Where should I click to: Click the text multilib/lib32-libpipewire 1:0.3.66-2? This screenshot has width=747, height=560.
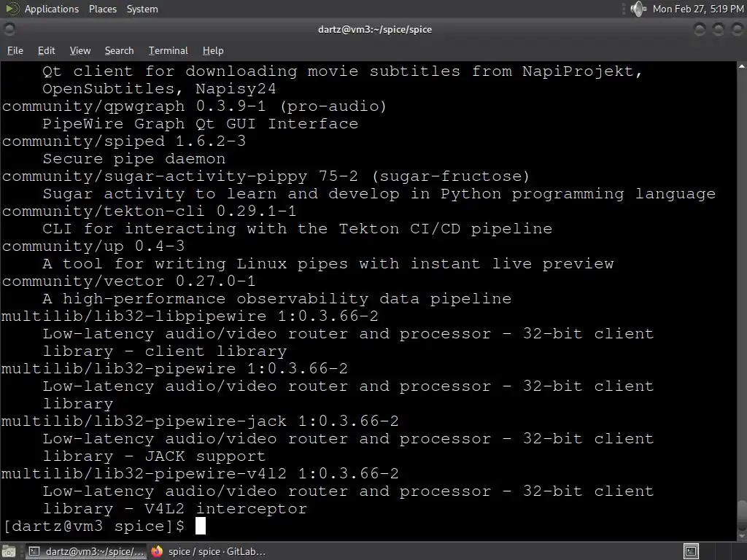coord(190,316)
